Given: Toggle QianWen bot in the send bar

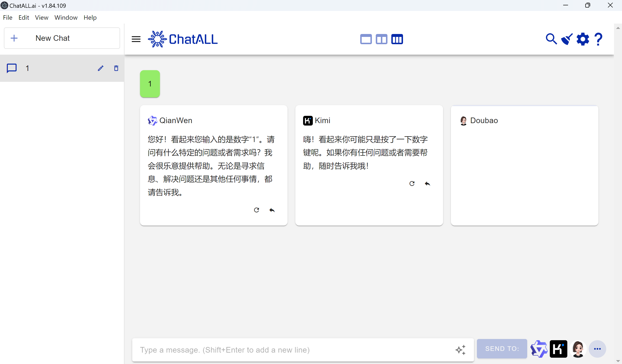Looking at the screenshot, I should click(539, 349).
